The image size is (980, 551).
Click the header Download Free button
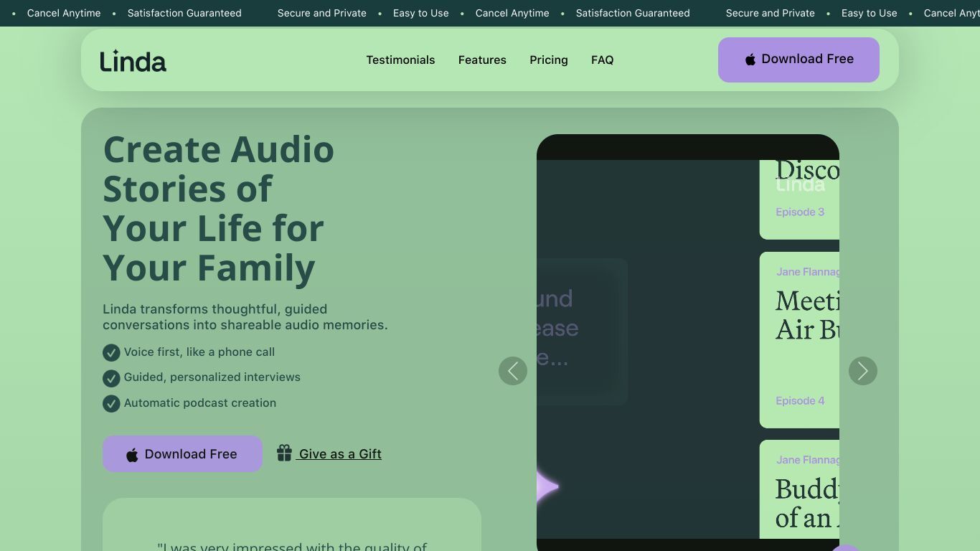(798, 60)
